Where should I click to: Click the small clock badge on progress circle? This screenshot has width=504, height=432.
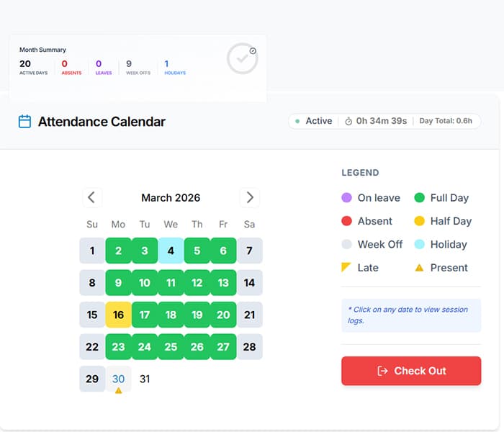[253, 51]
